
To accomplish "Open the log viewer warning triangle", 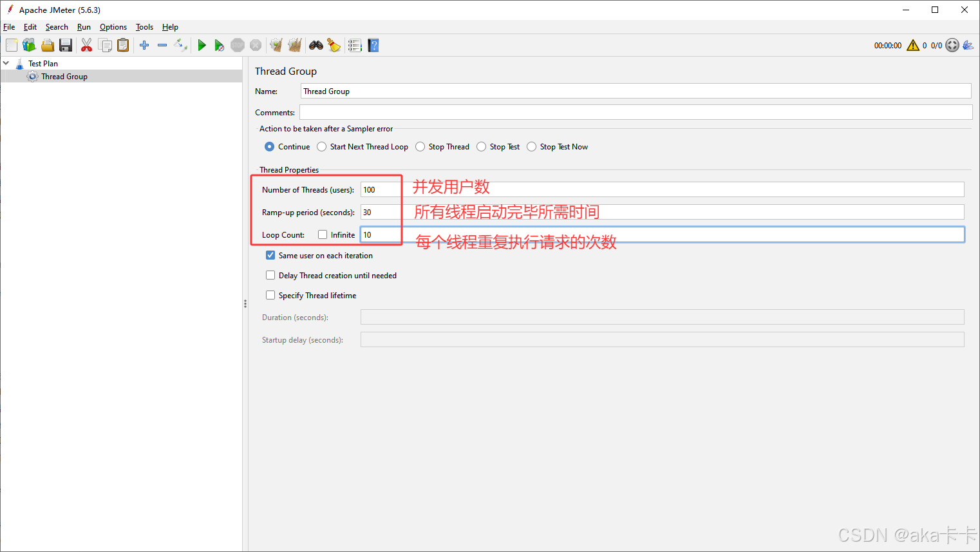I will [x=913, y=45].
